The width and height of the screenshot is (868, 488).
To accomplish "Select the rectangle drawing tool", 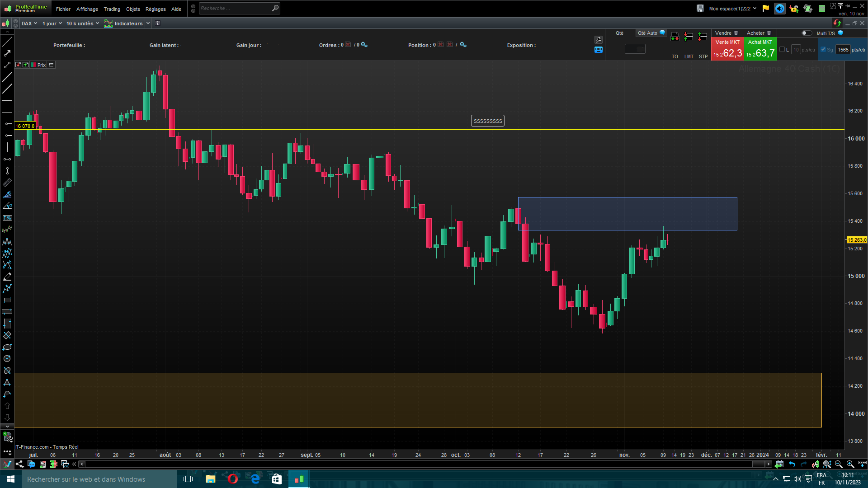I will (x=7, y=300).
